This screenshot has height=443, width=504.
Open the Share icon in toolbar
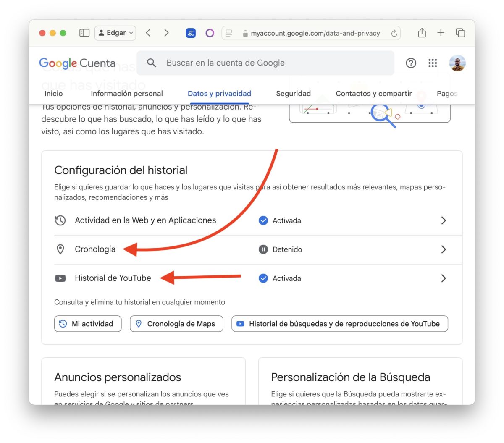[422, 33]
